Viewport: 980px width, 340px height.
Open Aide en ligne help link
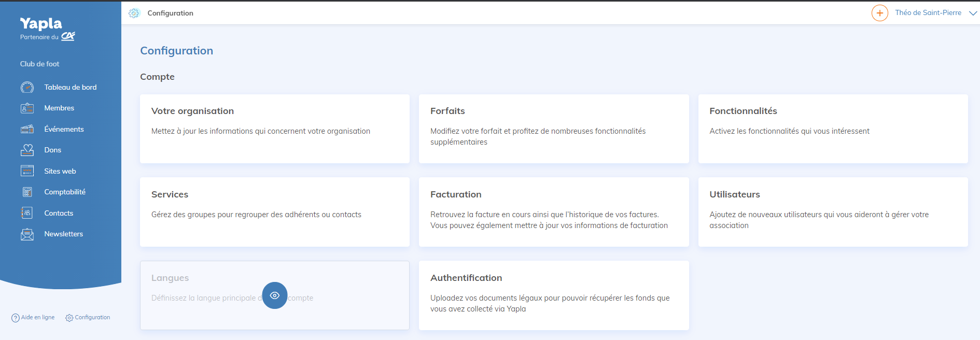click(x=33, y=318)
